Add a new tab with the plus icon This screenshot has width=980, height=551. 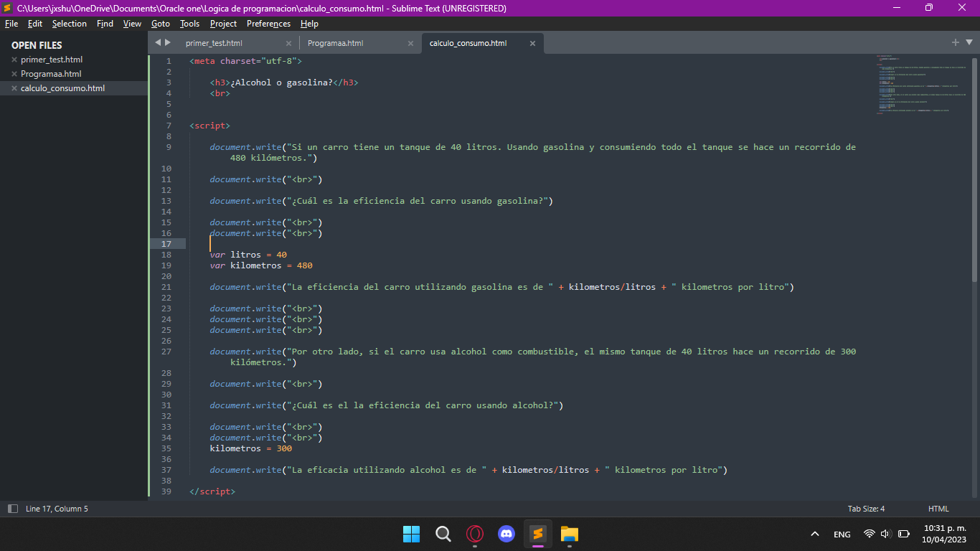pyautogui.click(x=955, y=42)
